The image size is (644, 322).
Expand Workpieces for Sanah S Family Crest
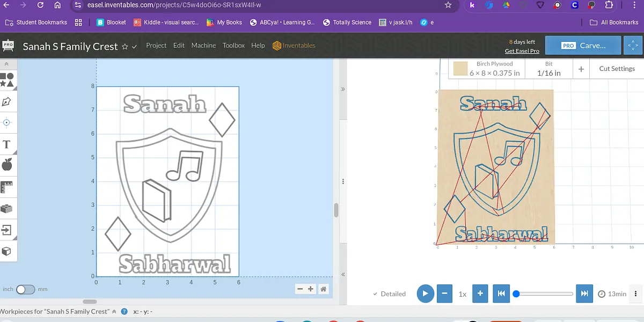113,311
